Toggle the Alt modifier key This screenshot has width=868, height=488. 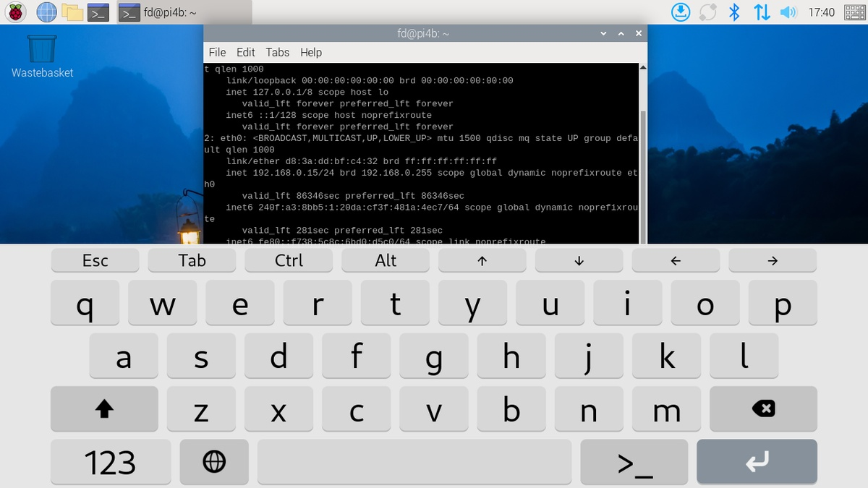pyautogui.click(x=386, y=260)
